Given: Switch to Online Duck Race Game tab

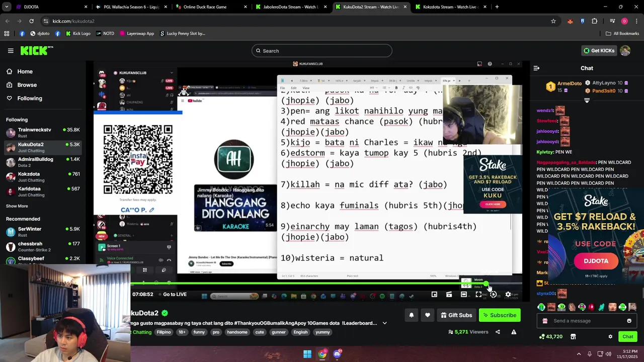Looking at the screenshot, I should pyautogui.click(x=211, y=7).
